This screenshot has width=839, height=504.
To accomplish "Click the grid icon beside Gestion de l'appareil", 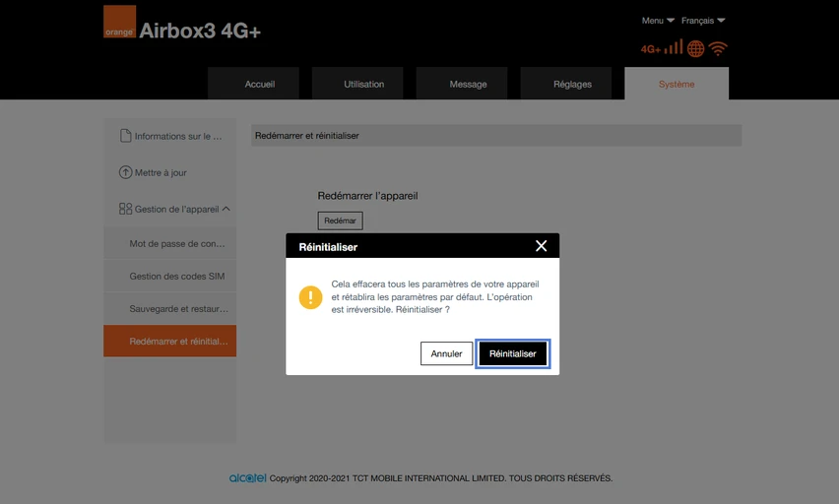I will click(125, 209).
